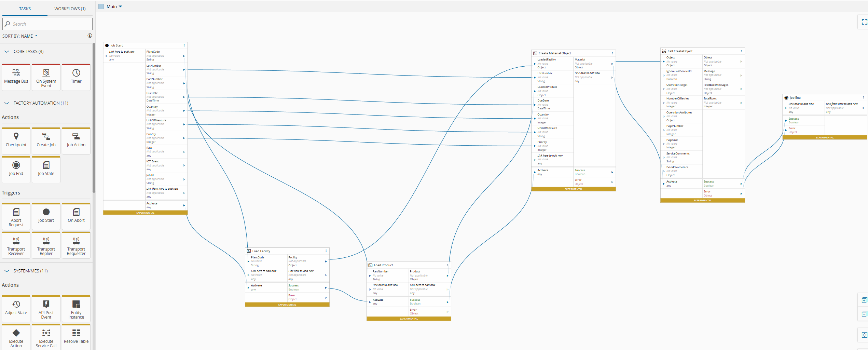868x350 pixels.
Task: Pick the Create Job action tile
Action: 46,141
